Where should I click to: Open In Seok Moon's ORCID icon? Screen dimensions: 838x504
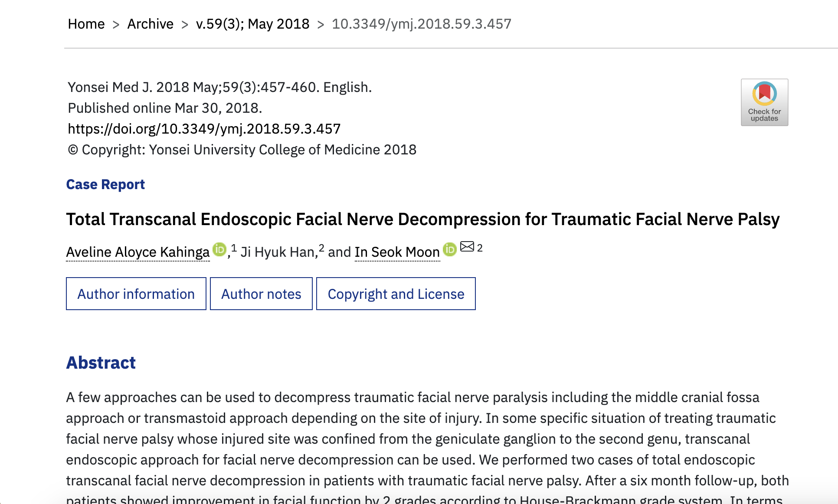[x=450, y=250]
